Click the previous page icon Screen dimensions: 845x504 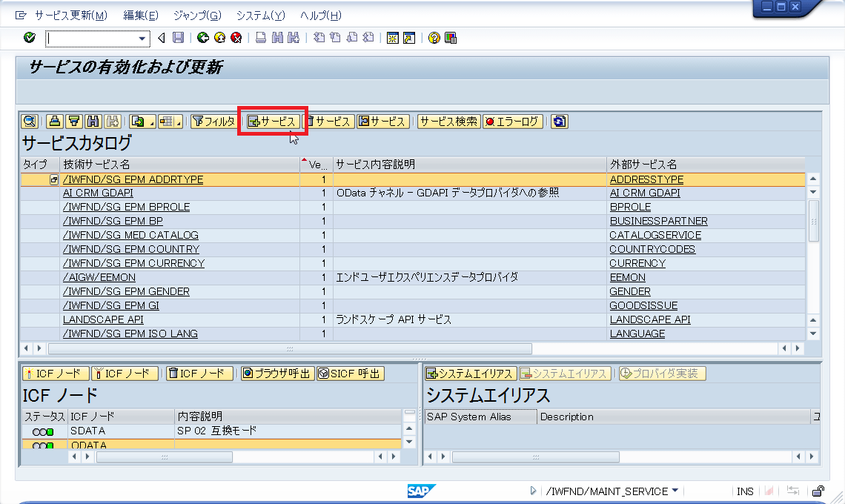point(335,38)
